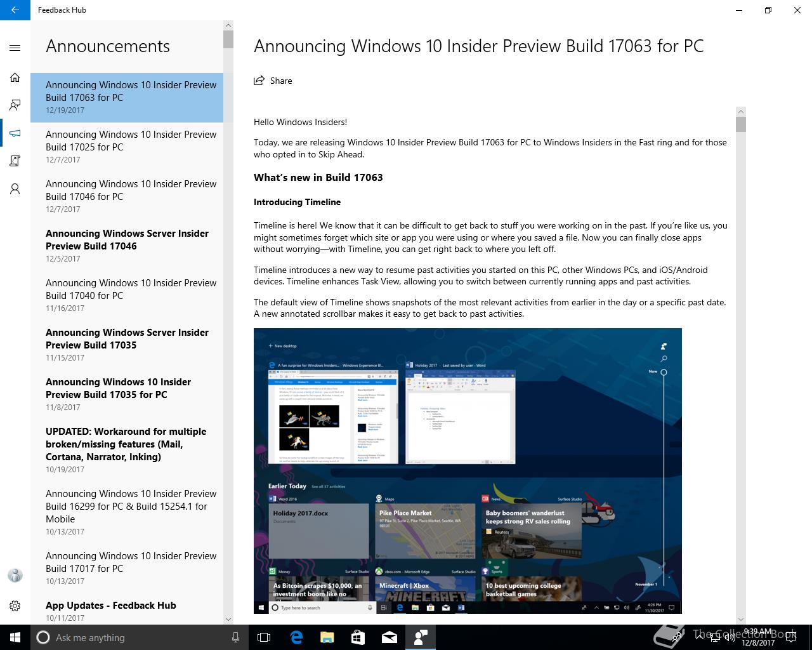Open the Profile person icon

coord(15,189)
